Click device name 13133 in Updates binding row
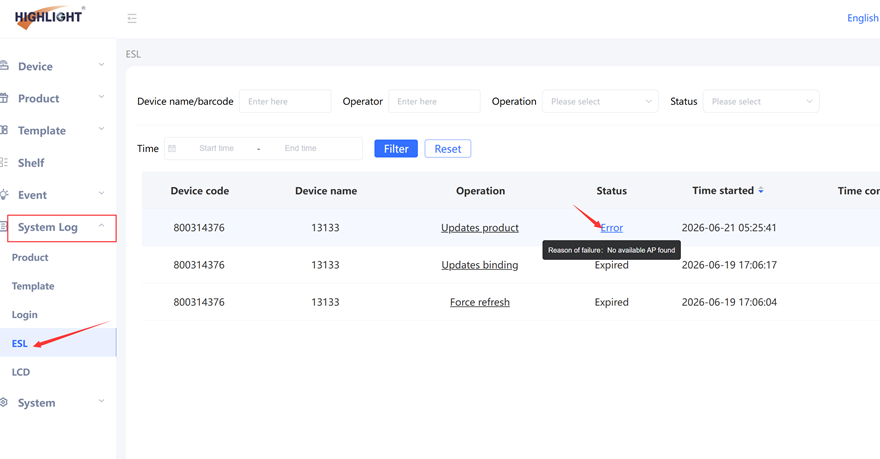This screenshot has height=459, width=880. tap(326, 265)
